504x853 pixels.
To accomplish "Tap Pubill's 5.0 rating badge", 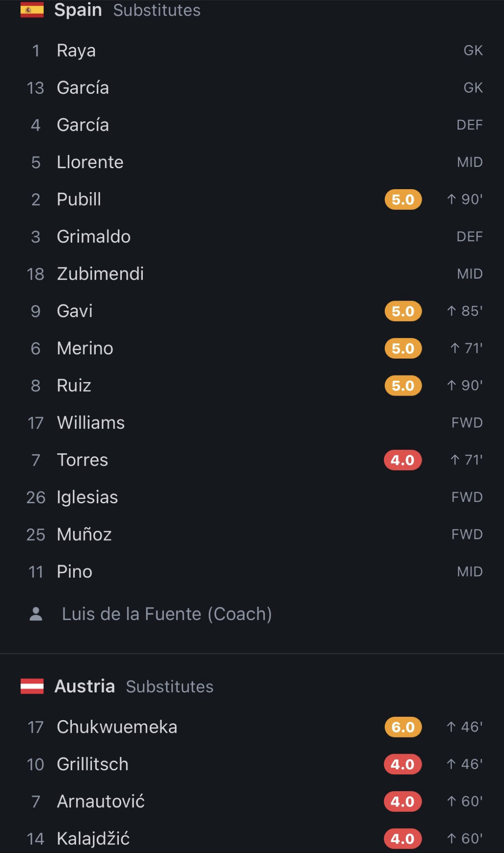I will 403,199.
